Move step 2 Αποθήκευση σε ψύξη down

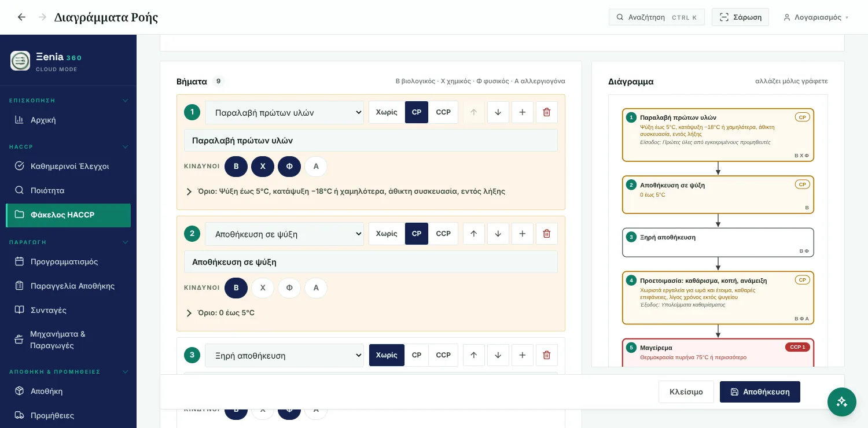pyautogui.click(x=498, y=234)
